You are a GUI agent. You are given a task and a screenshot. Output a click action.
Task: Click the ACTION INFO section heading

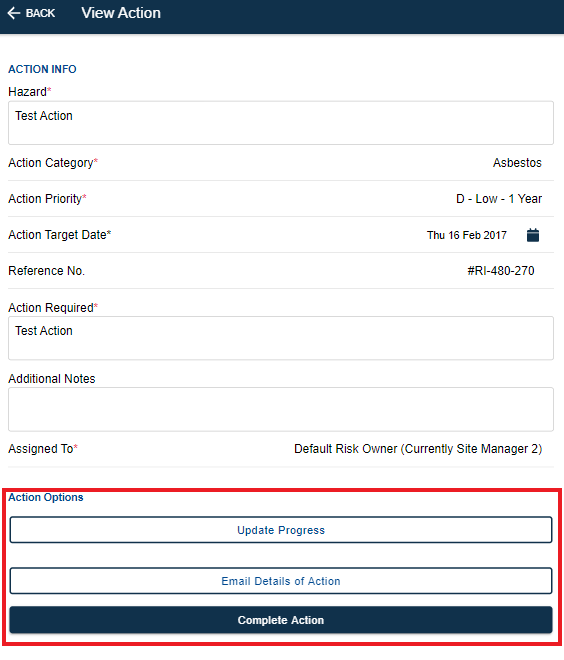pos(42,69)
